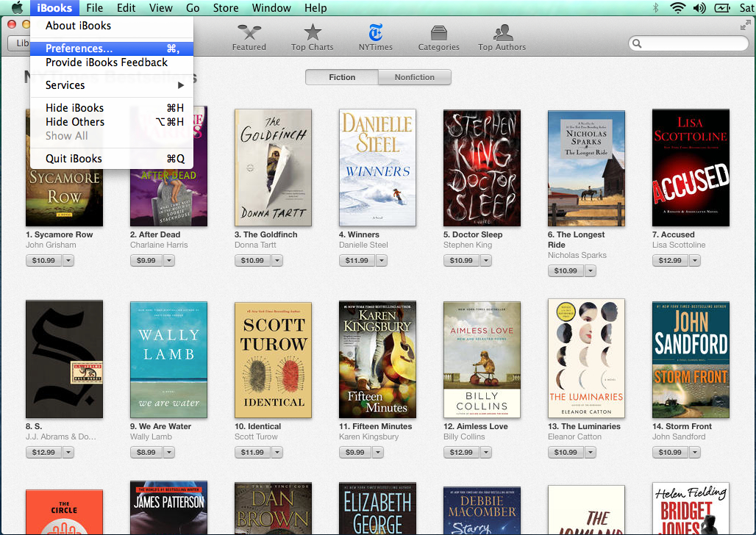756x535 pixels.
Task: Open author link Billy Collins
Action: [464, 437]
